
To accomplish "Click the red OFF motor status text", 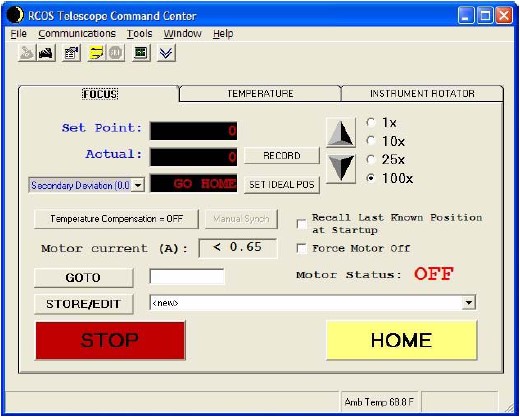I will tap(434, 274).
